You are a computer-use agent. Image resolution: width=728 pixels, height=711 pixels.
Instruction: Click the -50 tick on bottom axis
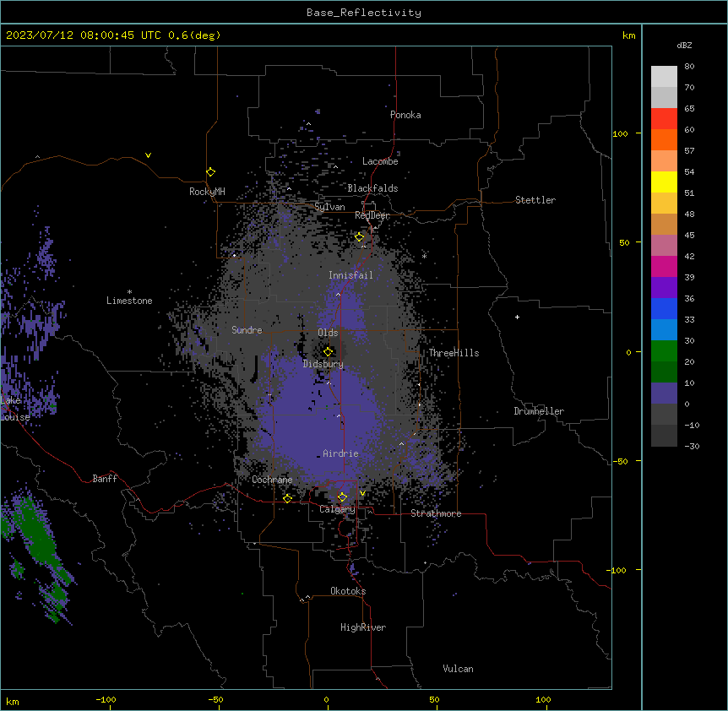click(x=215, y=699)
